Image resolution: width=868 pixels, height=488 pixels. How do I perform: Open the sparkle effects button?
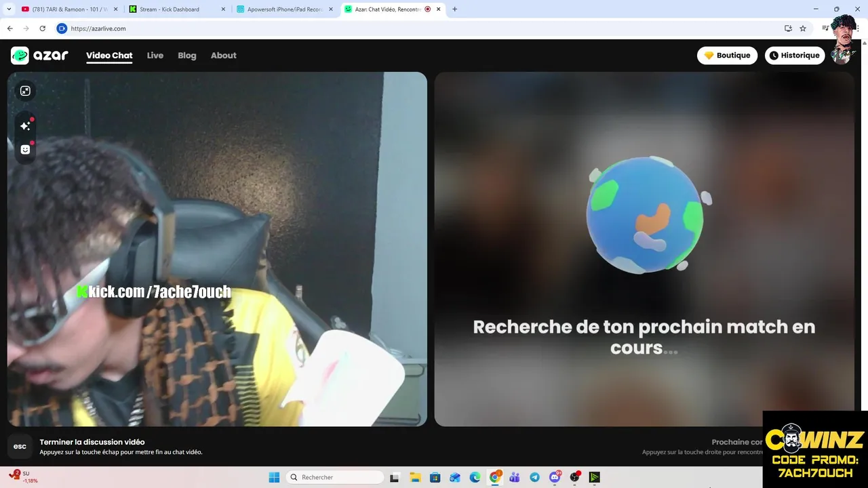(25, 126)
